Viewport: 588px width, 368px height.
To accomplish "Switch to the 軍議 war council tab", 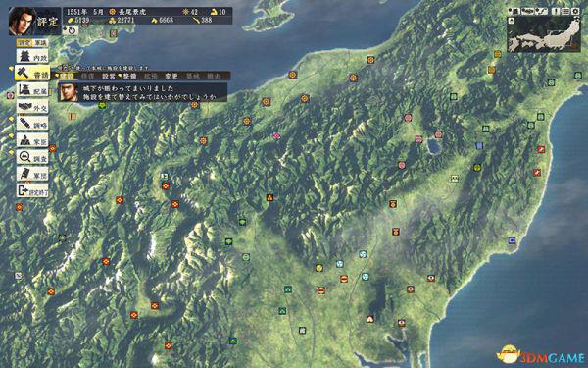I will click(40, 43).
